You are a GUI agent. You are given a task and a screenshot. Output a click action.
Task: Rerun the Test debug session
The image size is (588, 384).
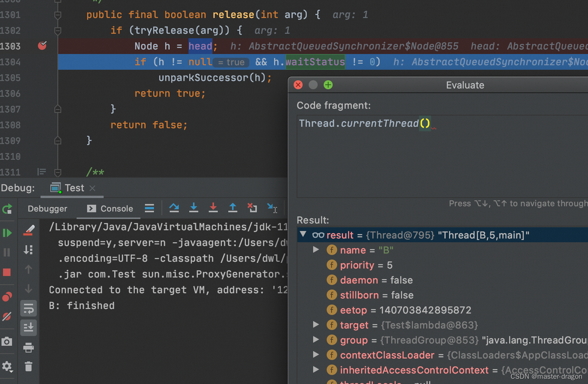pos(7,209)
